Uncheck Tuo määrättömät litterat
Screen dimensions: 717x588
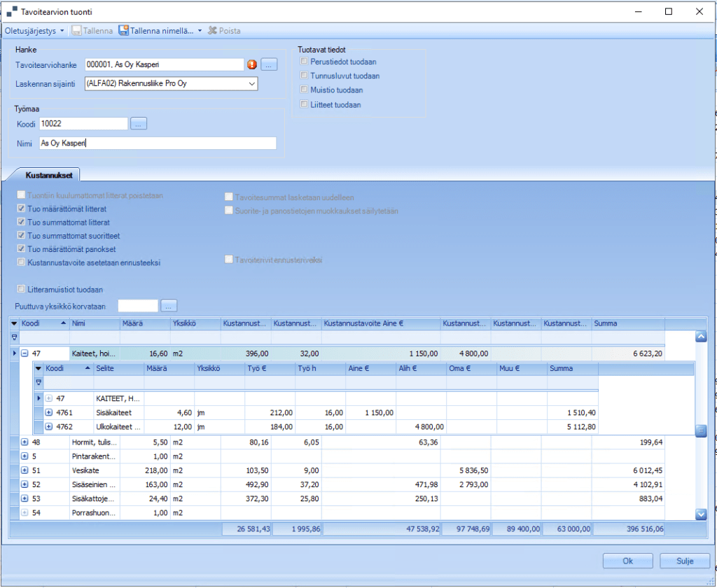click(x=21, y=209)
